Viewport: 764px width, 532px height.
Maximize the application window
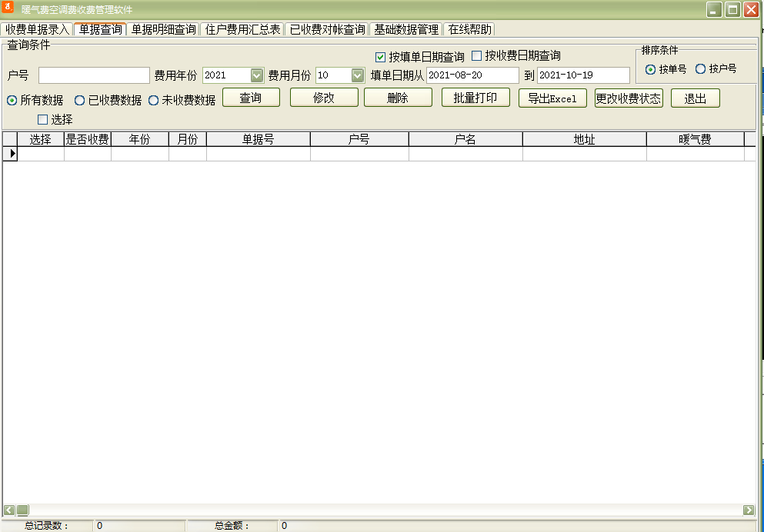coord(732,9)
